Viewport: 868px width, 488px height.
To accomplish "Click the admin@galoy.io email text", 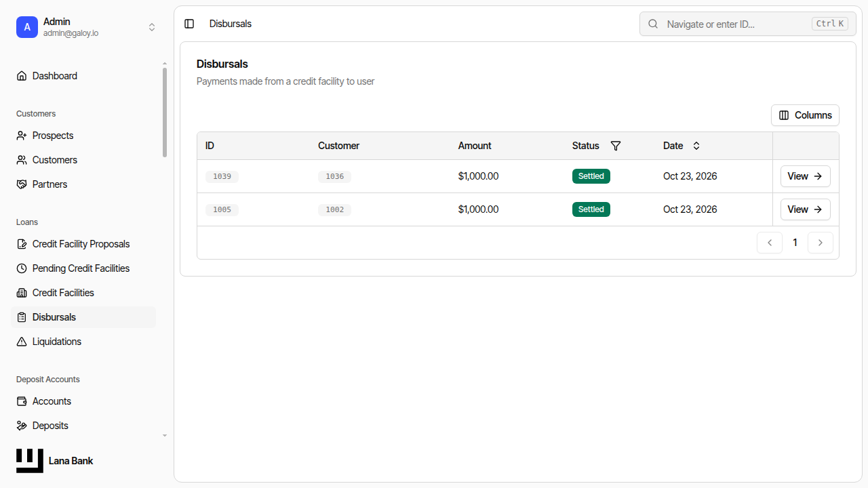I will (x=71, y=33).
